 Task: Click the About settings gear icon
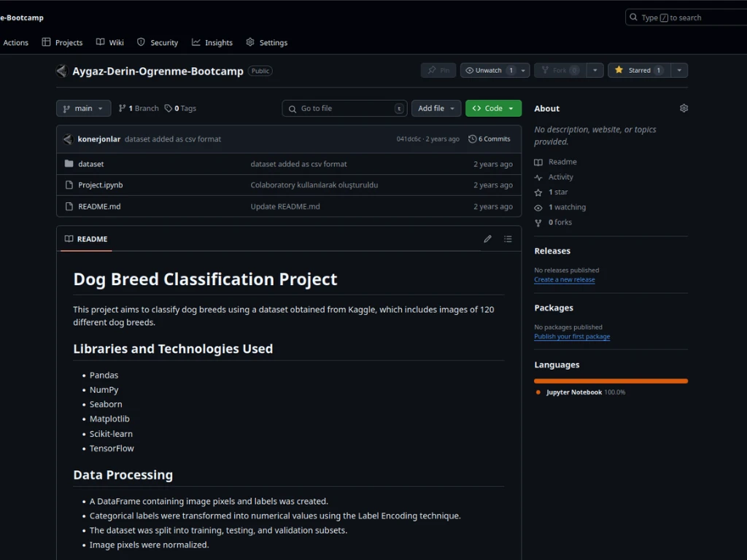click(x=684, y=109)
